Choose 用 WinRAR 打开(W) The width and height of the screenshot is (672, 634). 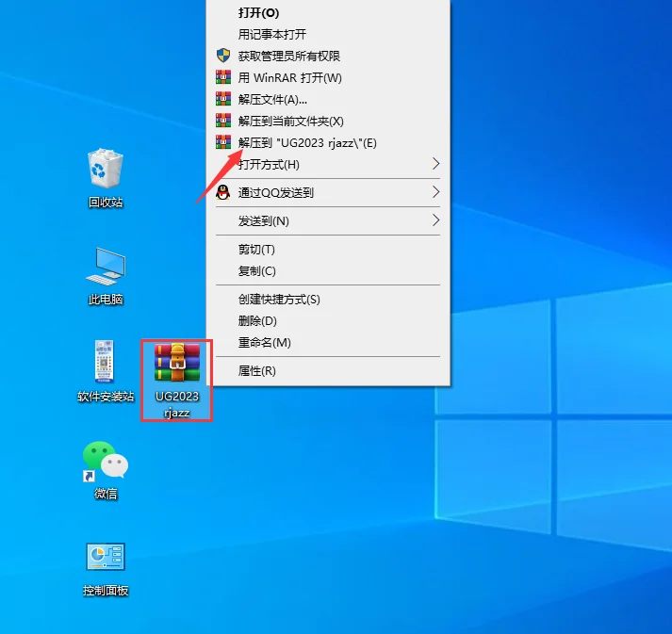[x=328, y=77]
